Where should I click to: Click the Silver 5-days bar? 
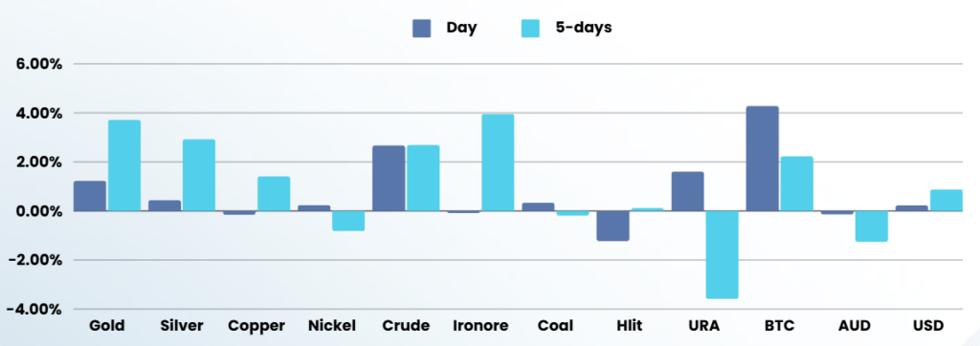(199, 175)
